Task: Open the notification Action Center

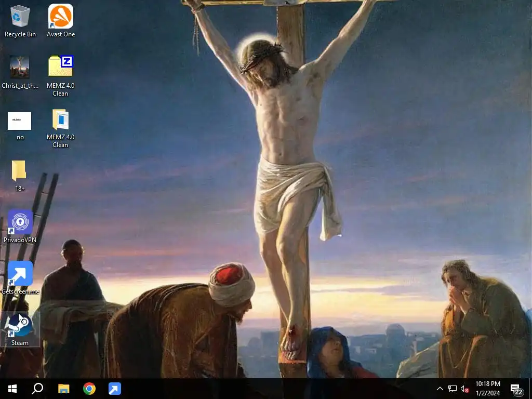Action: click(x=516, y=389)
